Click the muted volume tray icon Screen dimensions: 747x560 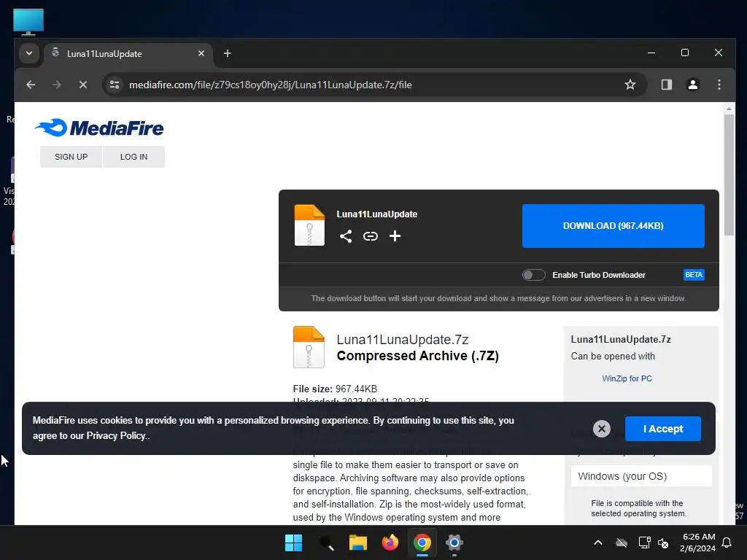[x=663, y=542]
